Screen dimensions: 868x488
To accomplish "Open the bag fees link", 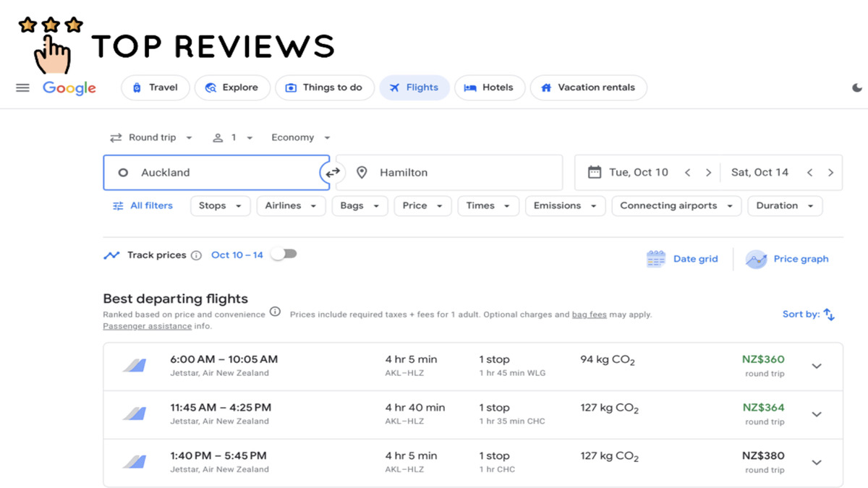I will [590, 314].
